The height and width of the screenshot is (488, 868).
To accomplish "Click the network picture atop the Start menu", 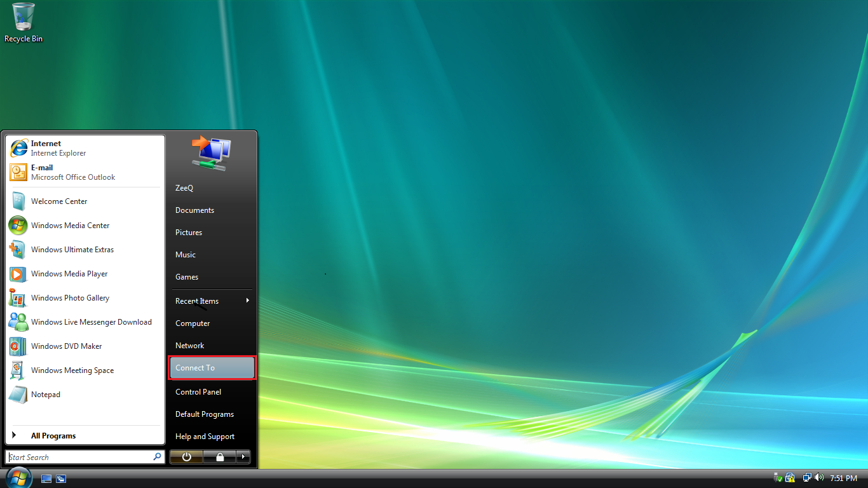I will coord(212,153).
